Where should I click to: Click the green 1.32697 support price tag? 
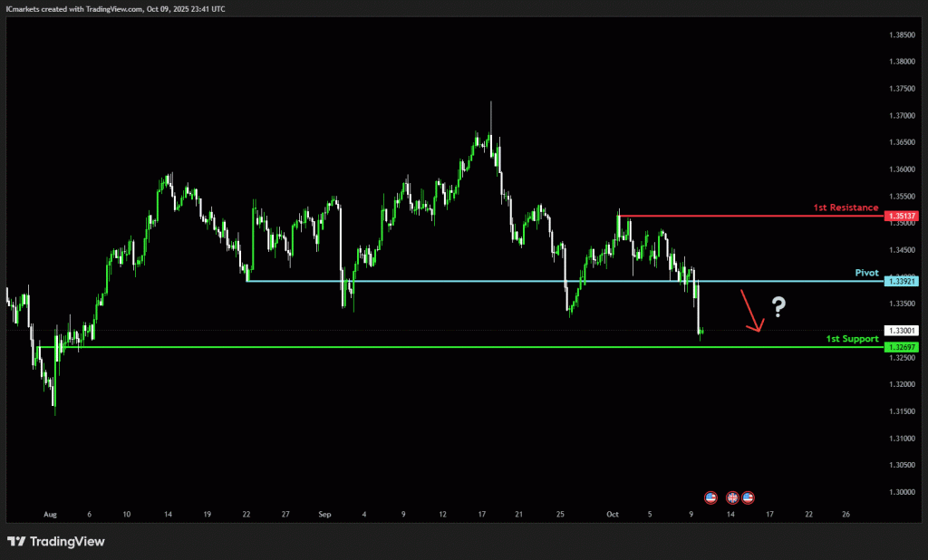pyautogui.click(x=903, y=348)
